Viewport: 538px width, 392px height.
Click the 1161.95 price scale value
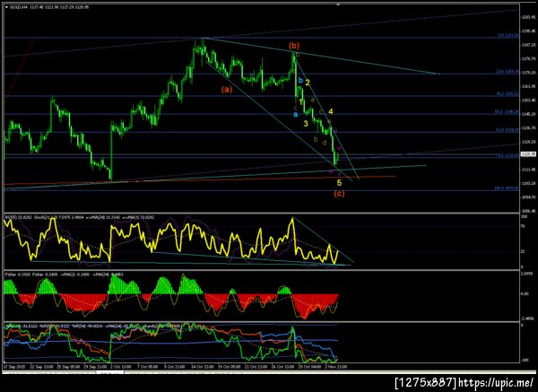(528, 86)
